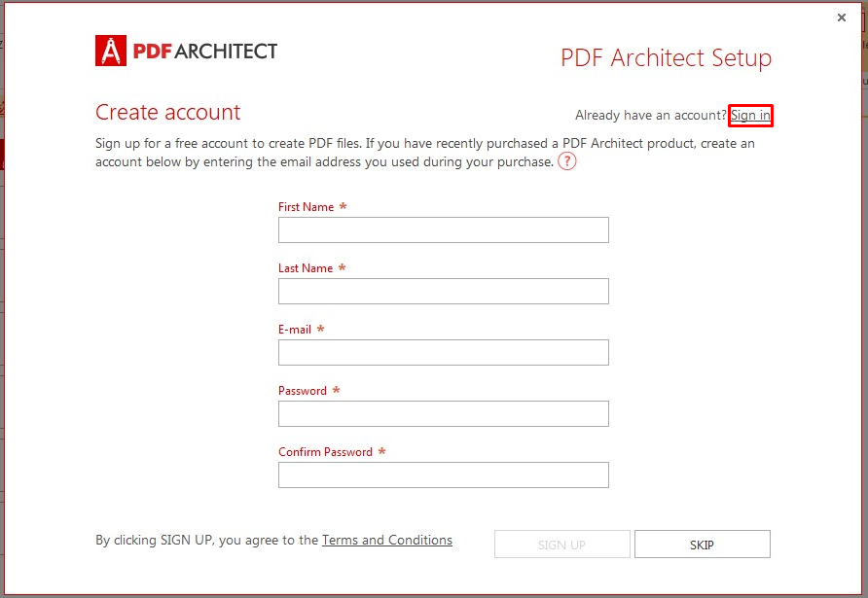
Task: Activate the Confirm Password field
Action: click(x=444, y=475)
